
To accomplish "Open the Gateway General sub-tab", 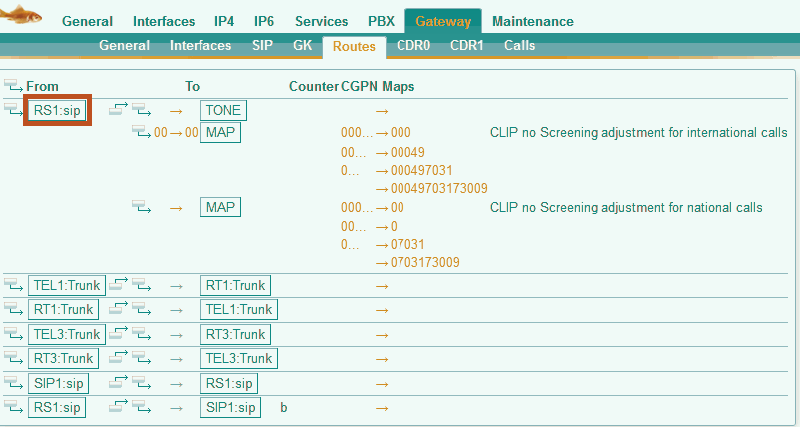I will pos(124,45).
